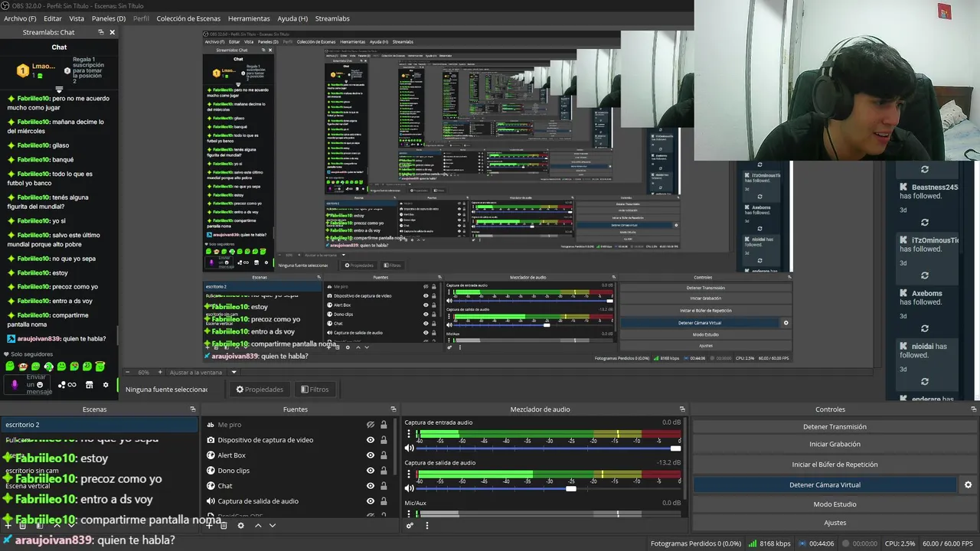
Task: Open chat settings gear
Action: 106,385
